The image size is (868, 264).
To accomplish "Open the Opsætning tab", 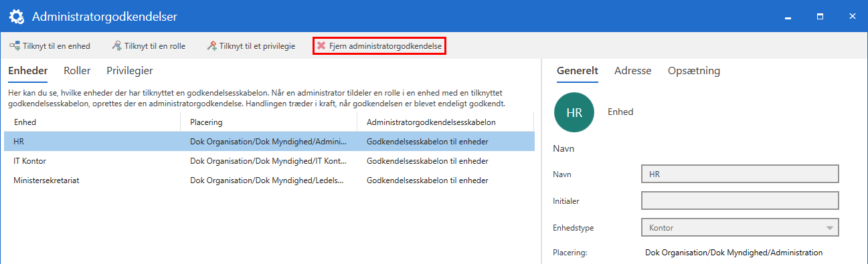I will pos(694,70).
